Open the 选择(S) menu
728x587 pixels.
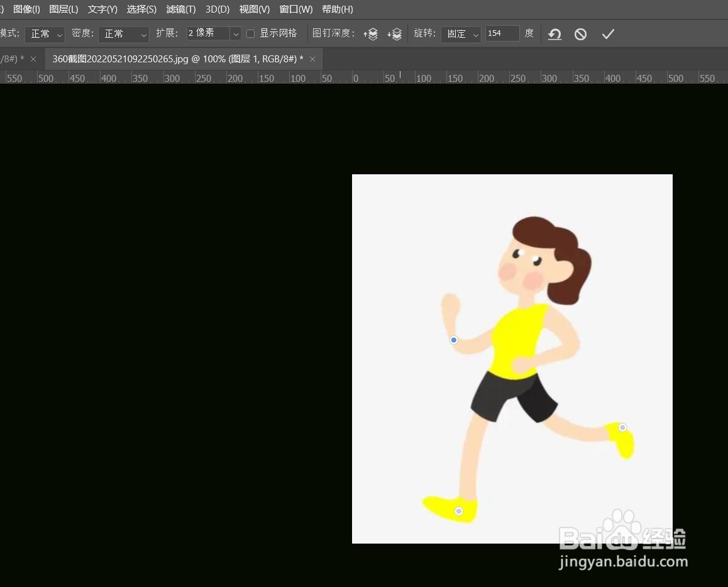click(x=141, y=9)
